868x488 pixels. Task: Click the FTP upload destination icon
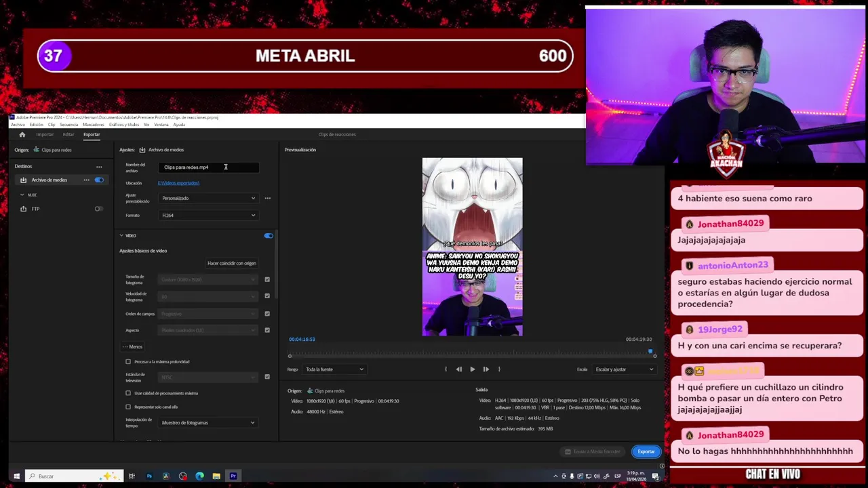point(23,209)
